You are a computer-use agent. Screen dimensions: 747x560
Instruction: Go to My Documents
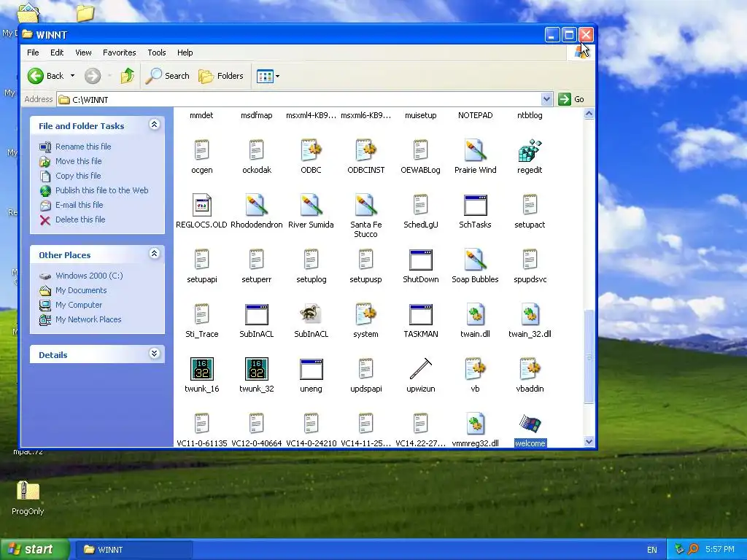point(81,290)
